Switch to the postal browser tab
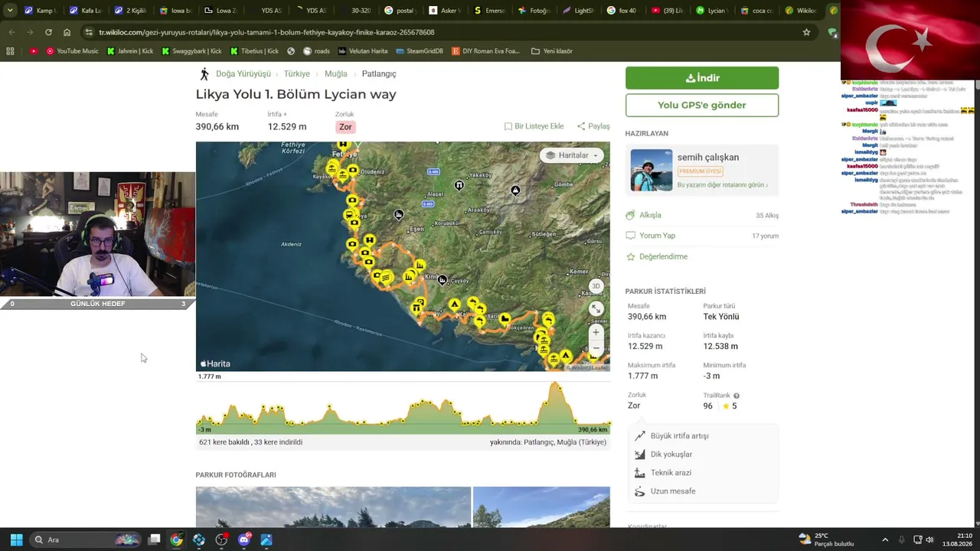Image resolution: width=980 pixels, height=551 pixels. (399, 11)
